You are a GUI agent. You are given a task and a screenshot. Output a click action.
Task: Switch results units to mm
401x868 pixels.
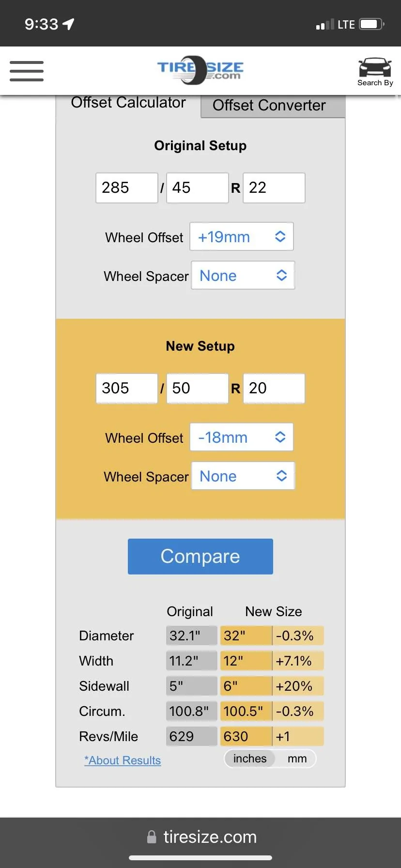(x=297, y=759)
